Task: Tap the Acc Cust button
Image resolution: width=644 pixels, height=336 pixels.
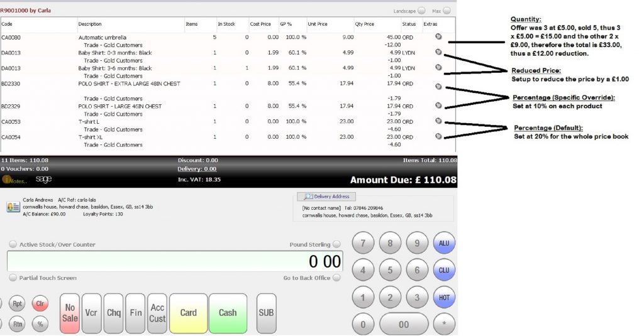Action: (x=157, y=313)
